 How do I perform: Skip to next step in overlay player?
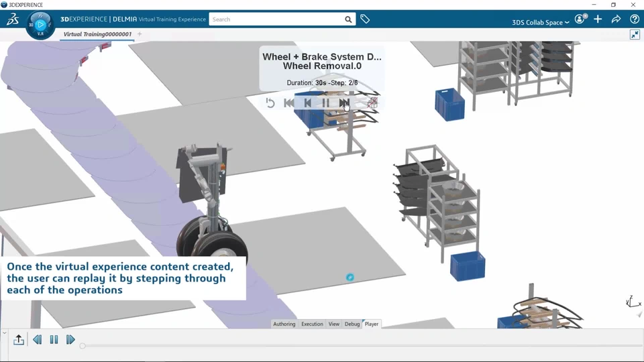344,103
